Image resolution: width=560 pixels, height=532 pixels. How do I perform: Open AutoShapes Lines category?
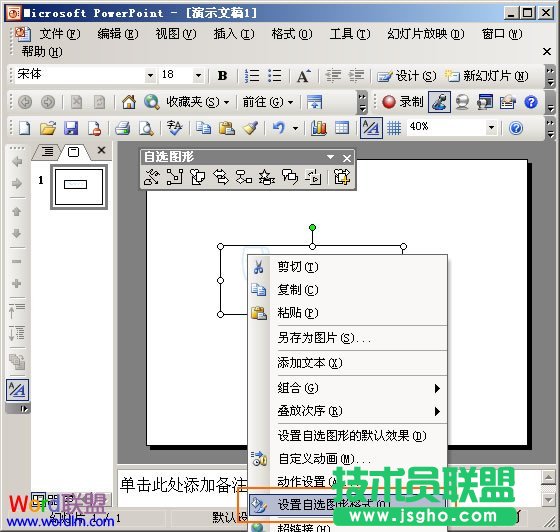[152, 177]
